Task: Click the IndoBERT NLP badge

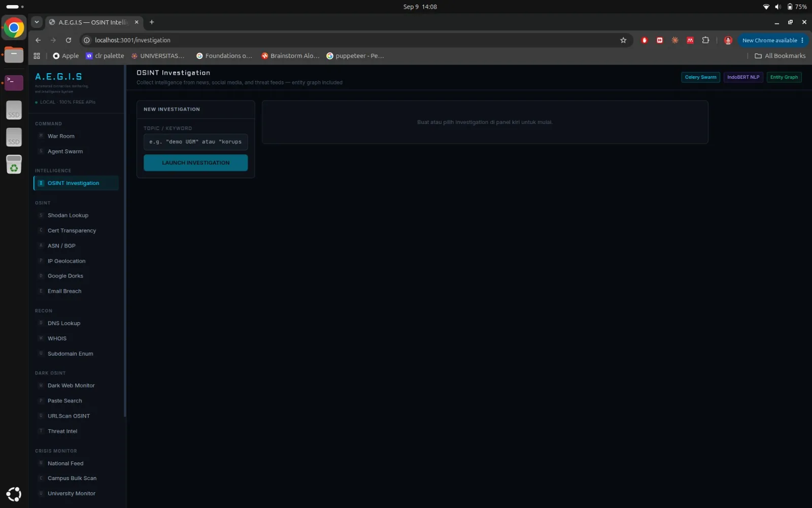Action: [x=743, y=77]
